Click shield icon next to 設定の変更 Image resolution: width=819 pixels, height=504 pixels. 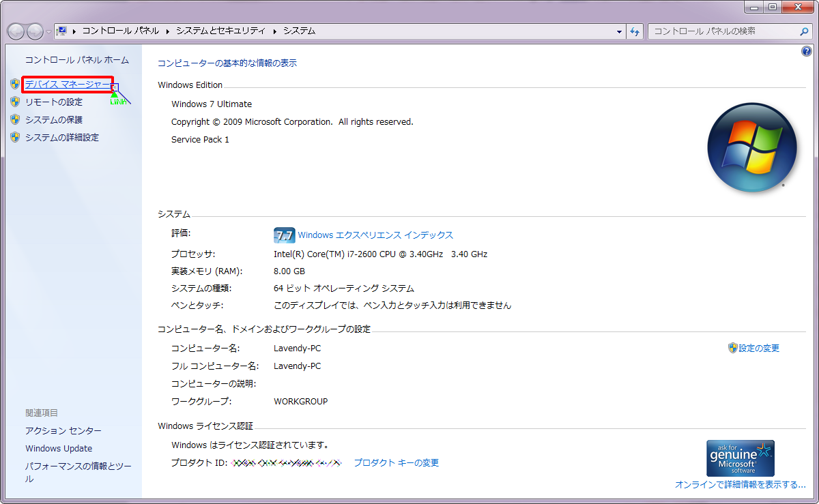[733, 348]
